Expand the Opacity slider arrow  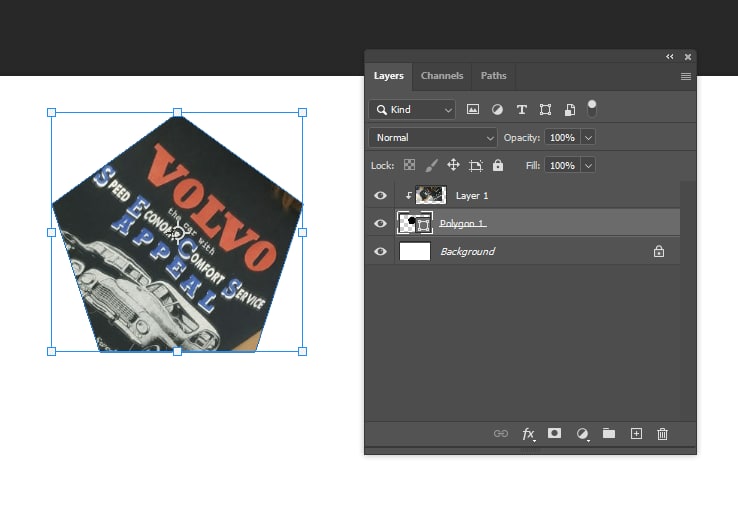tap(588, 137)
